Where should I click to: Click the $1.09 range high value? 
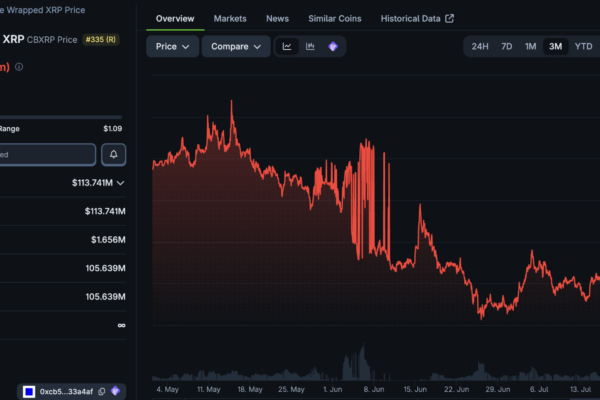click(x=112, y=129)
